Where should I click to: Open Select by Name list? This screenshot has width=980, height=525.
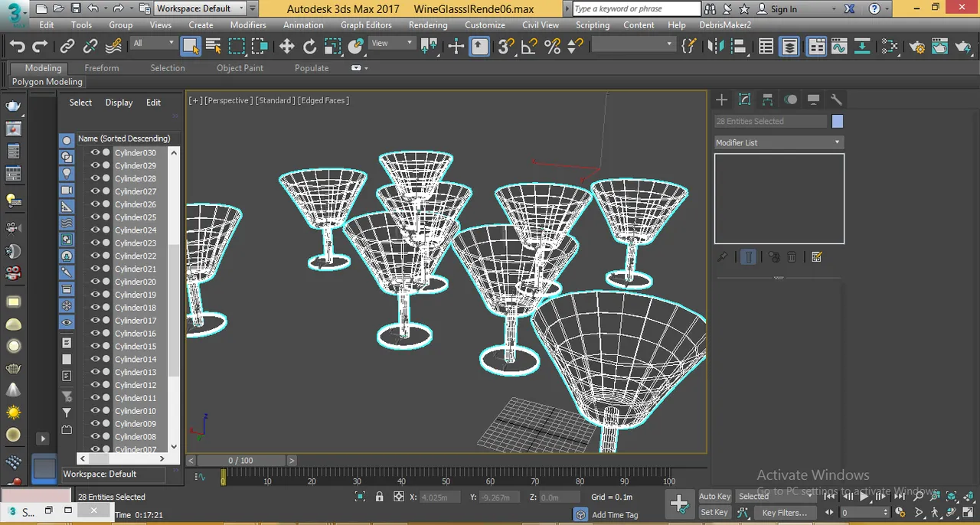214,47
